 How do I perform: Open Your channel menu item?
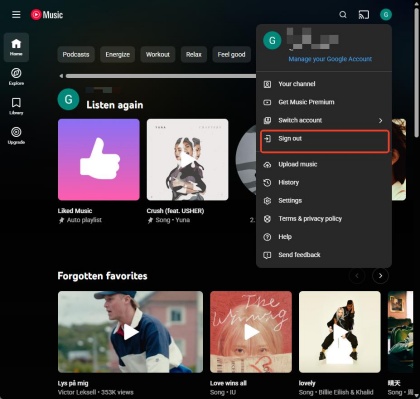point(324,84)
